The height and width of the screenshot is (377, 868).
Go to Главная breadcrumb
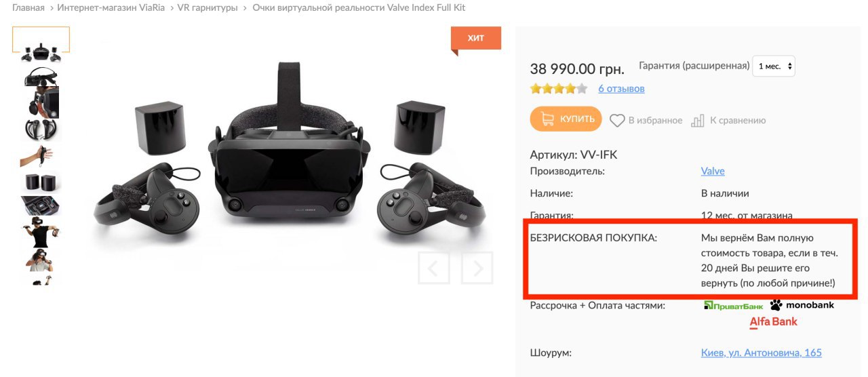pyautogui.click(x=28, y=7)
